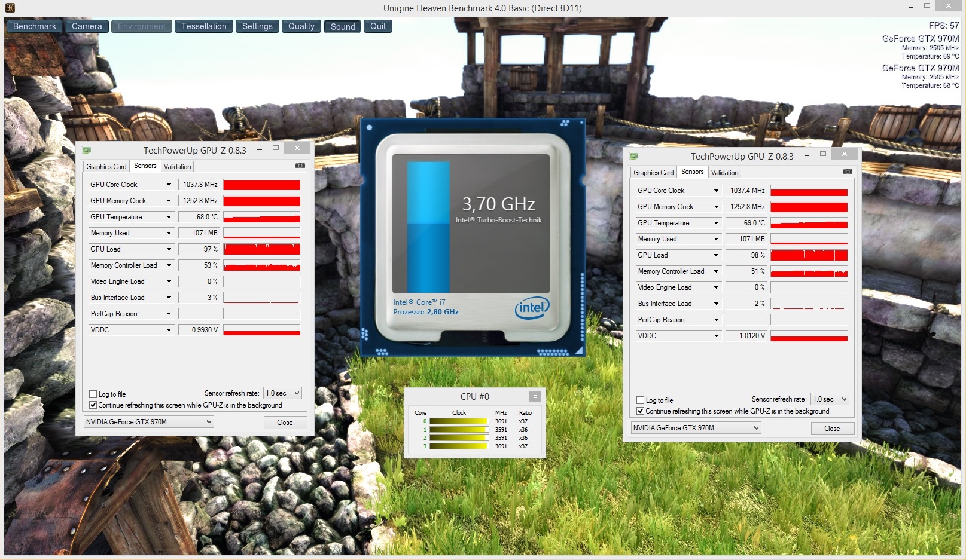This screenshot has height=560, width=966.
Task: Open Bus Interface Load dropdown in right GPU-Z
Action: coord(716,304)
